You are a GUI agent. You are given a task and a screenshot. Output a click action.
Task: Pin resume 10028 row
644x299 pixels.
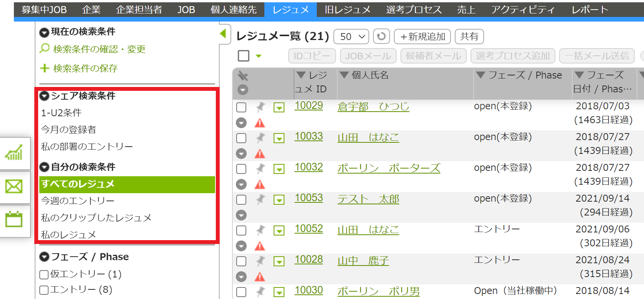pyautogui.click(x=261, y=261)
